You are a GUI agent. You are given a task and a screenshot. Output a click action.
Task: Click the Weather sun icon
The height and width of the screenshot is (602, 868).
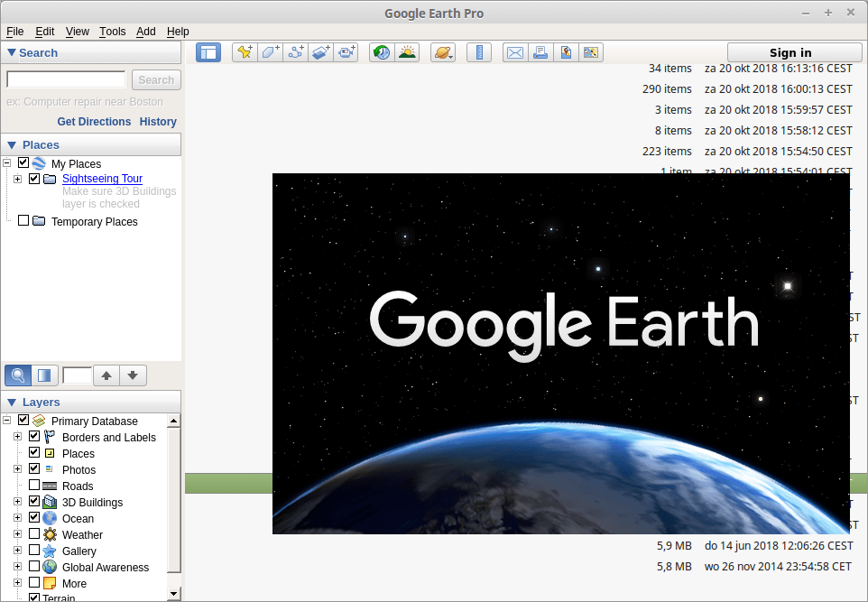pos(50,534)
